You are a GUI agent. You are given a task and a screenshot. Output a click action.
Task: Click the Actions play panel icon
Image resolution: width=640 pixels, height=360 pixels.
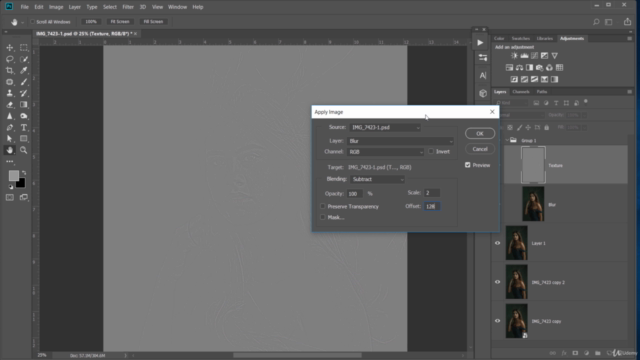[480, 42]
